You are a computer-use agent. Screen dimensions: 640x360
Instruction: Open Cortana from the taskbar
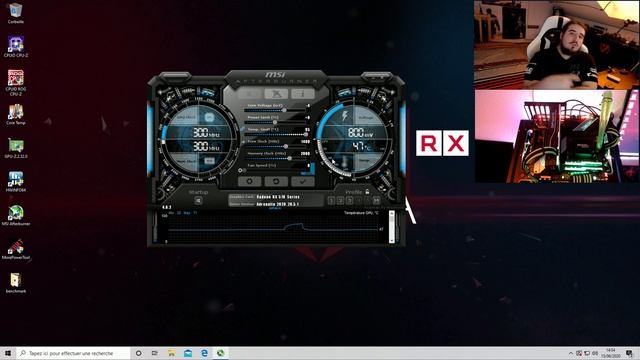point(139,353)
